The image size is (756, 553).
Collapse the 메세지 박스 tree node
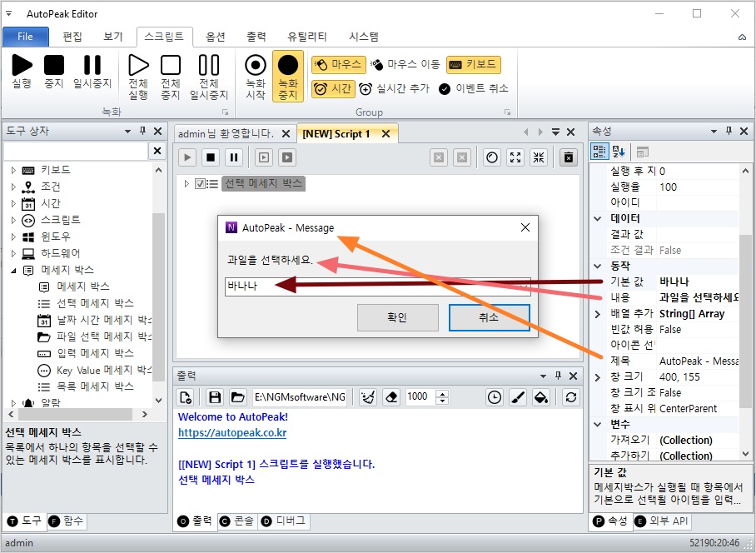tap(13, 271)
